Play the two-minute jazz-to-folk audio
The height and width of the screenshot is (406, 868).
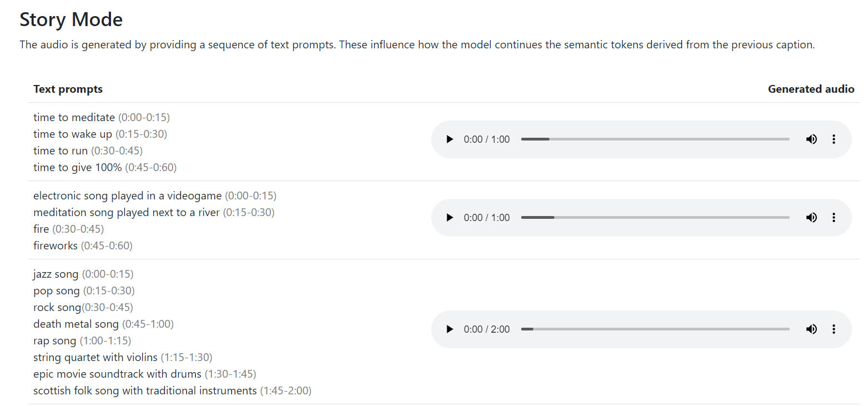tap(450, 329)
